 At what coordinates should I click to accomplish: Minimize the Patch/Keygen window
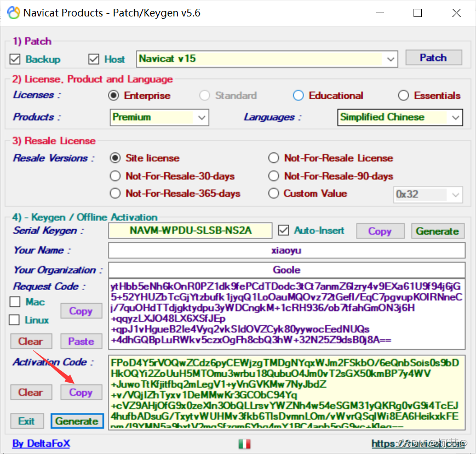380,13
